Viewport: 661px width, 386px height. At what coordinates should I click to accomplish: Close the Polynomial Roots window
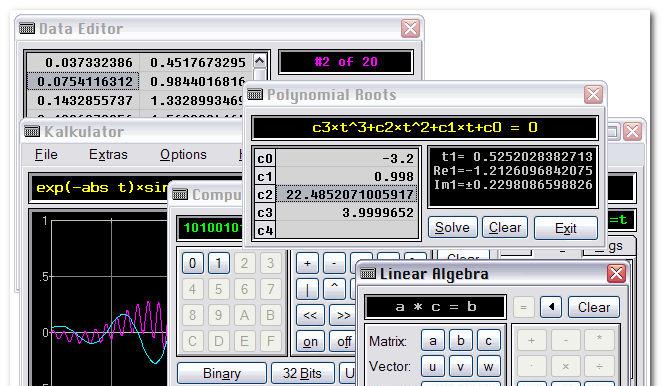593,94
